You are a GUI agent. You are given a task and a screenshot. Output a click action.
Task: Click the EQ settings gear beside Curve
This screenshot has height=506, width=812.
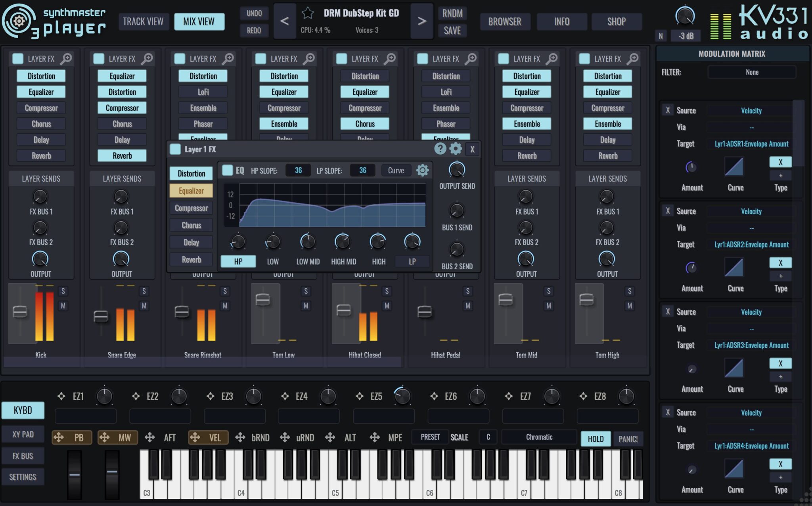click(423, 170)
